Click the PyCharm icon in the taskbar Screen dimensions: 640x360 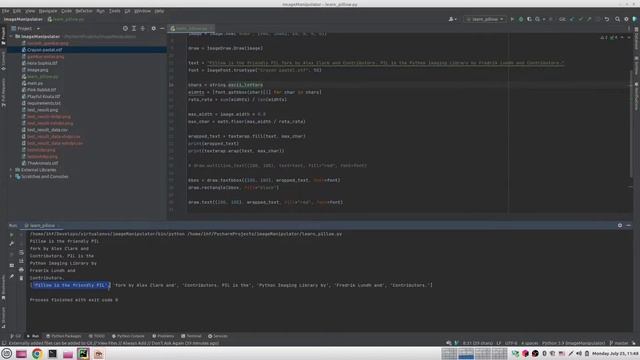click(83, 354)
